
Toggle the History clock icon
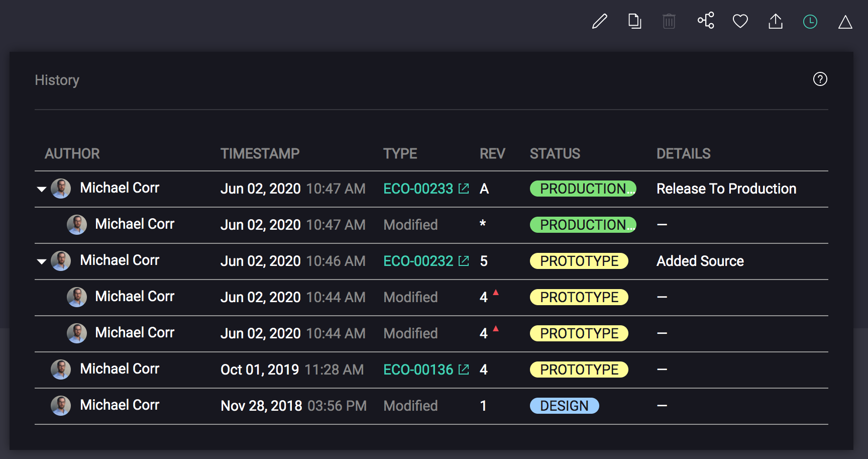point(810,22)
